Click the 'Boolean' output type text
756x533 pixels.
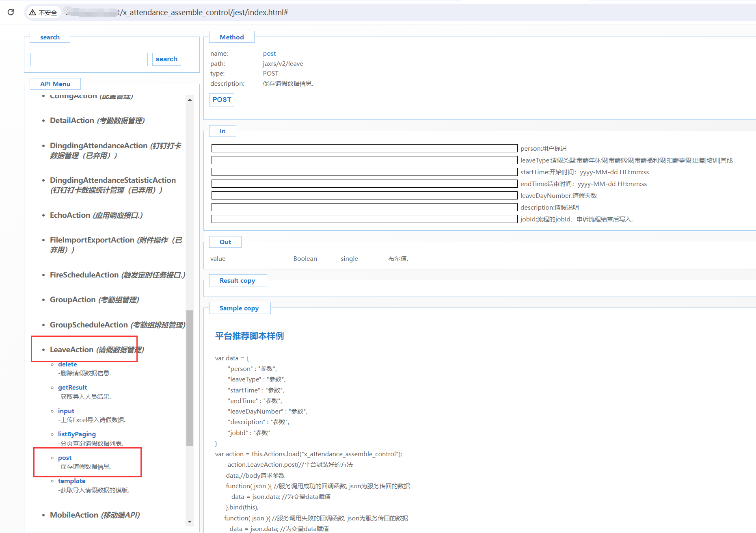[x=305, y=259]
